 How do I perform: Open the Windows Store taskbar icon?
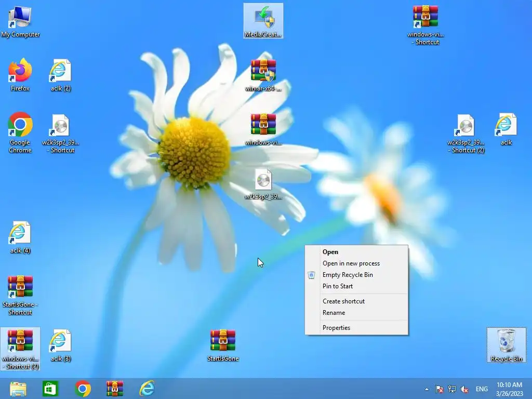point(50,389)
